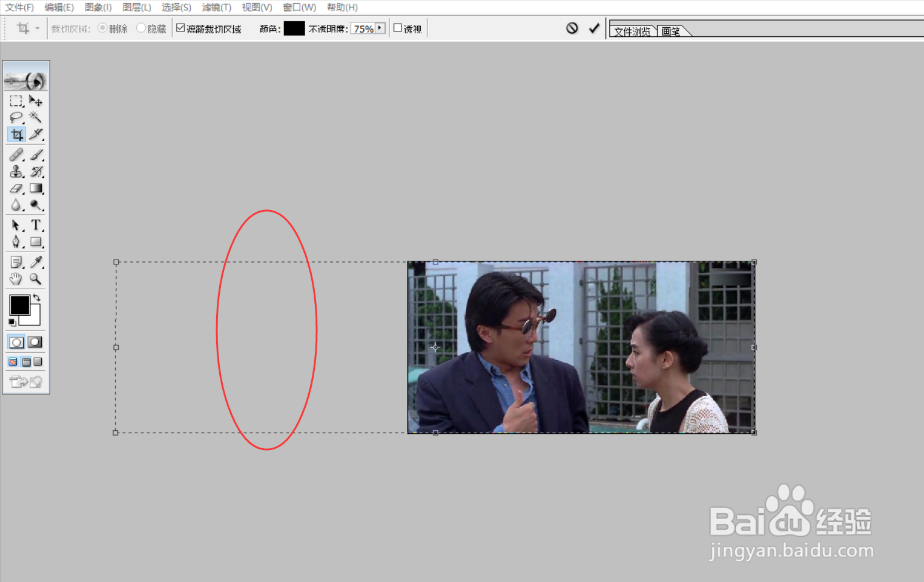Select the Magic Wand tool
The image size is (924, 582).
click(36, 117)
